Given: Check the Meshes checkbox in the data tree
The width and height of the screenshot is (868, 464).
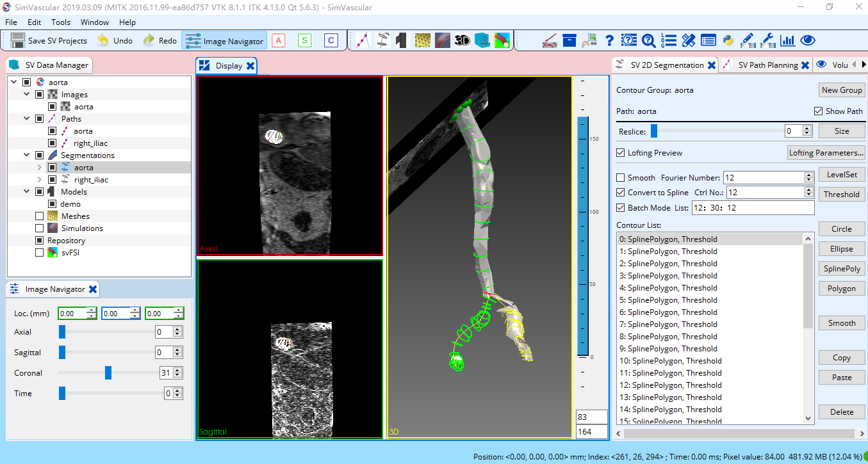Looking at the screenshot, I should [x=40, y=216].
